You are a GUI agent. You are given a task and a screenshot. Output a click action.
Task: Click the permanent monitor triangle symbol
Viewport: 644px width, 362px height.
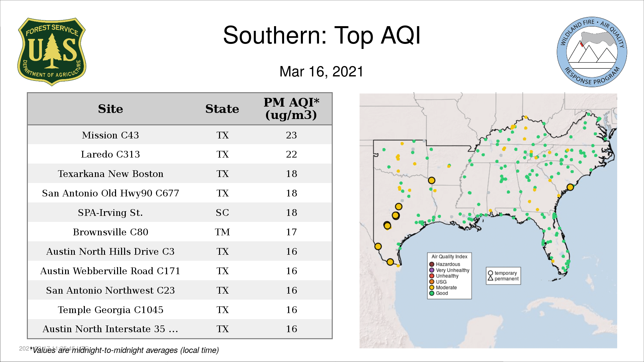490,279
